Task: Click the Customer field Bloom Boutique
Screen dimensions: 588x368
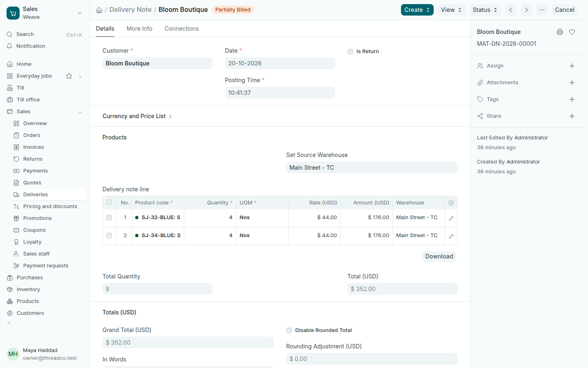Action: click(x=158, y=63)
